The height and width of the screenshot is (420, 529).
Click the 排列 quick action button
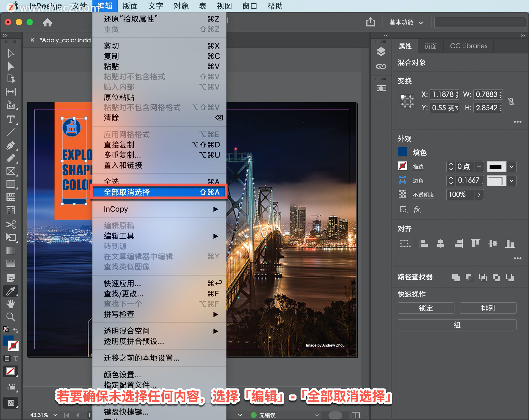tap(488, 308)
